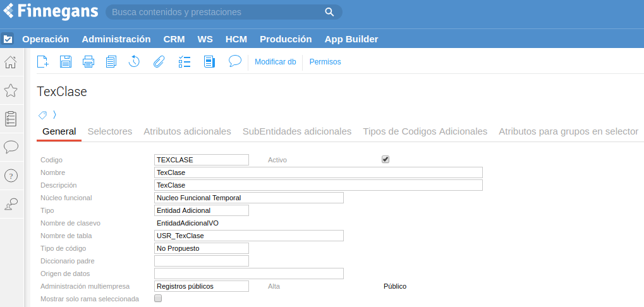The image size is (644, 307).
Task: Expand the chevron next to the tag icon
Action: coord(55,114)
